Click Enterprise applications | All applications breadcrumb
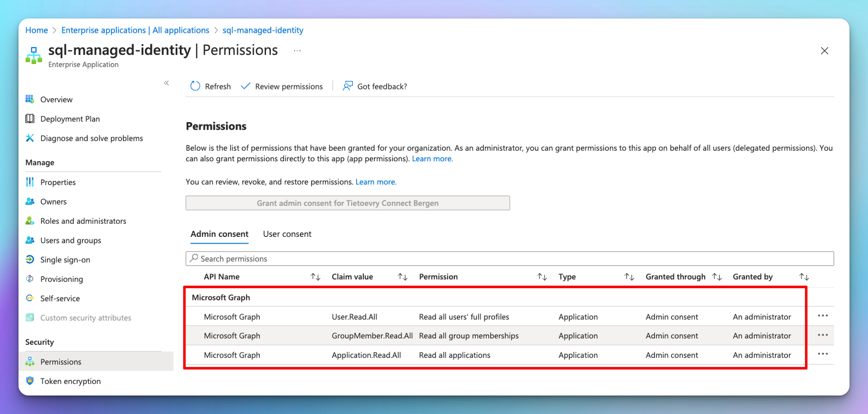This screenshot has height=414, width=868. pyautogui.click(x=135, y=30)
